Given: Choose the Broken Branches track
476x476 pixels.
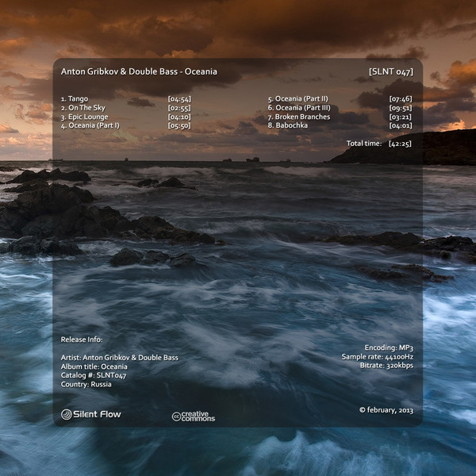Looking at the screenshot, I should coord(301,117).
